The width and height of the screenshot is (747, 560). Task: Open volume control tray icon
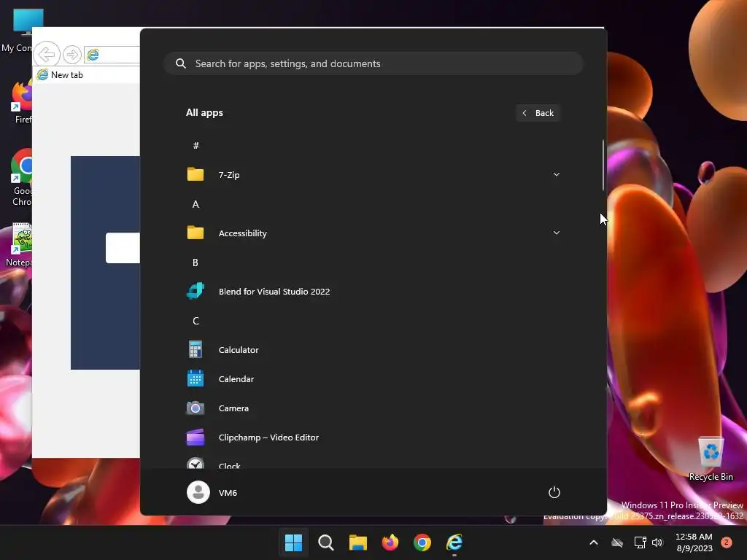point(657,542)
